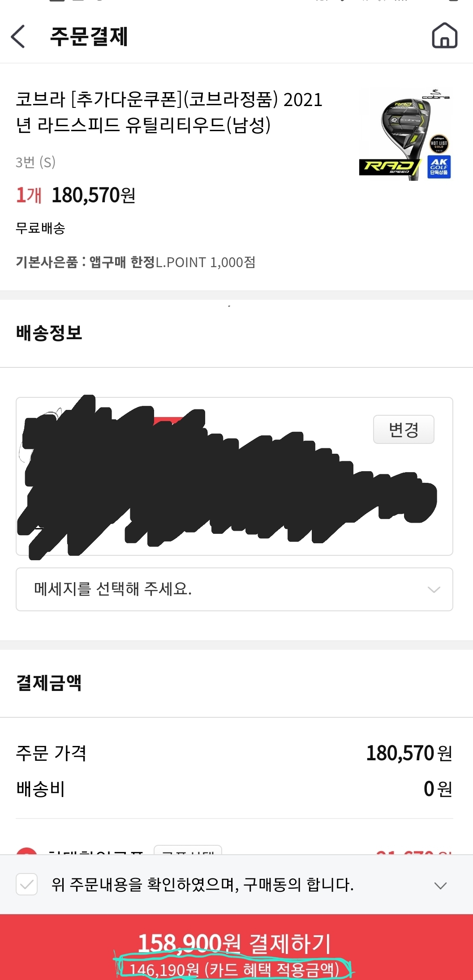The height and width of the screenshot is (980, 473).
Task: Tap the 주문결제 page title
Action: pos(89,36)
